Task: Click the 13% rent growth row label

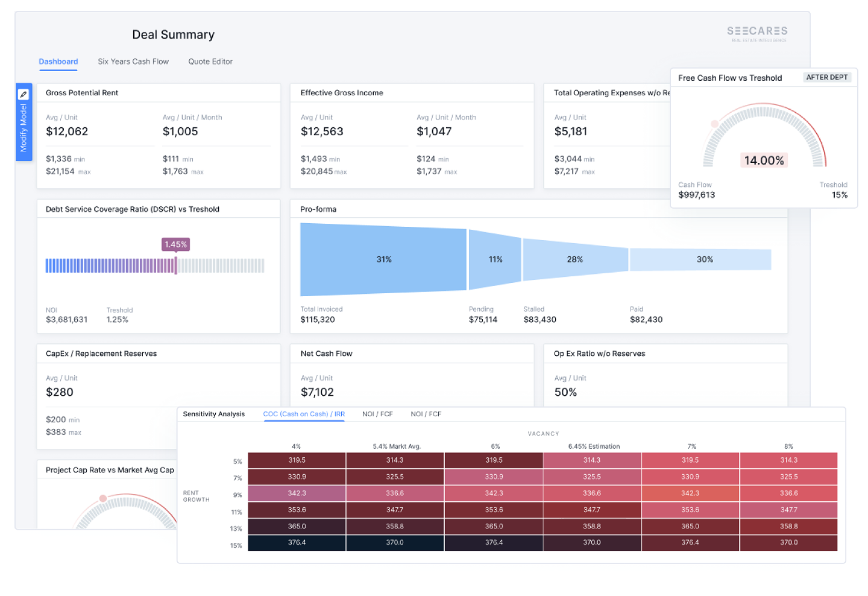Action: pyautogui.click(x=236, y=529)
